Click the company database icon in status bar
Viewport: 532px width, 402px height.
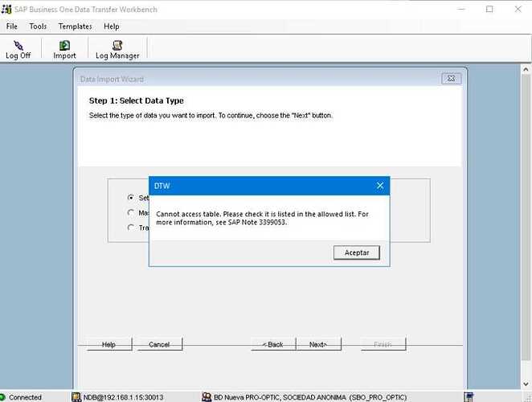207,397
